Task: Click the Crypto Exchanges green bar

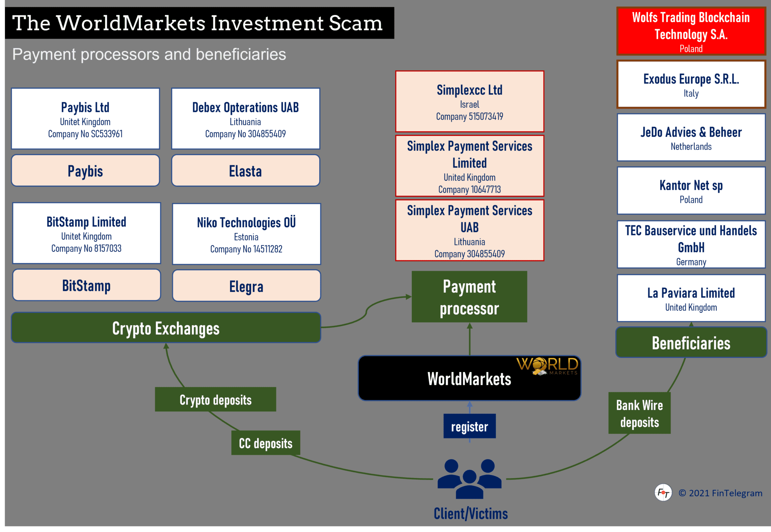Action: coord(166,328)
